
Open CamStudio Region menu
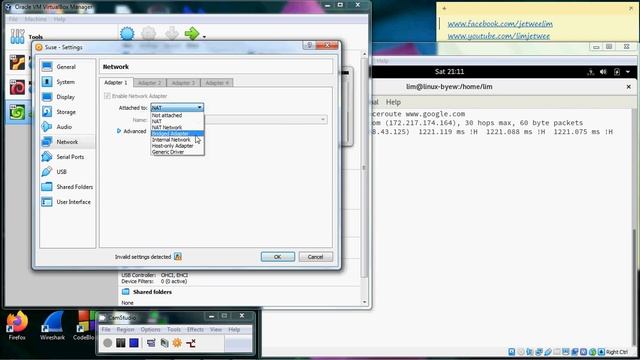point(125,329)
